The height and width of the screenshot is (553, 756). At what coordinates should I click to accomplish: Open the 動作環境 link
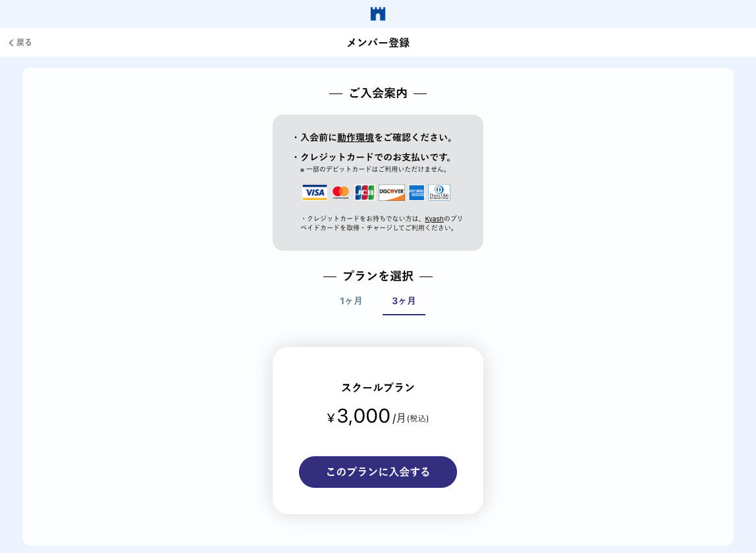tap(356, 138)
